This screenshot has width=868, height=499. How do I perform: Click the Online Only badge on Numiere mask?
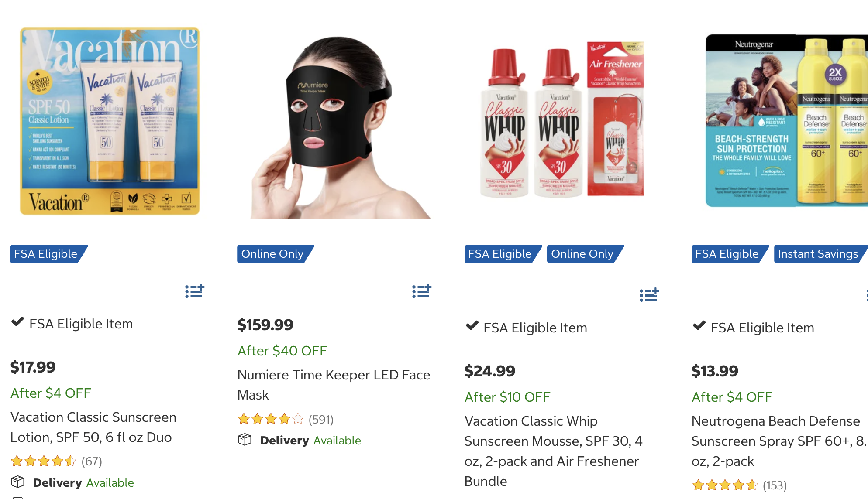pyautogui.click(x=272, y=254)
